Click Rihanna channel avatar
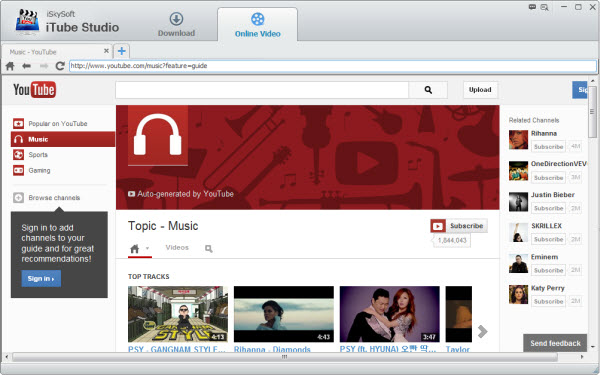The height and width of the screenshot is (375, 600). [518, 140]
